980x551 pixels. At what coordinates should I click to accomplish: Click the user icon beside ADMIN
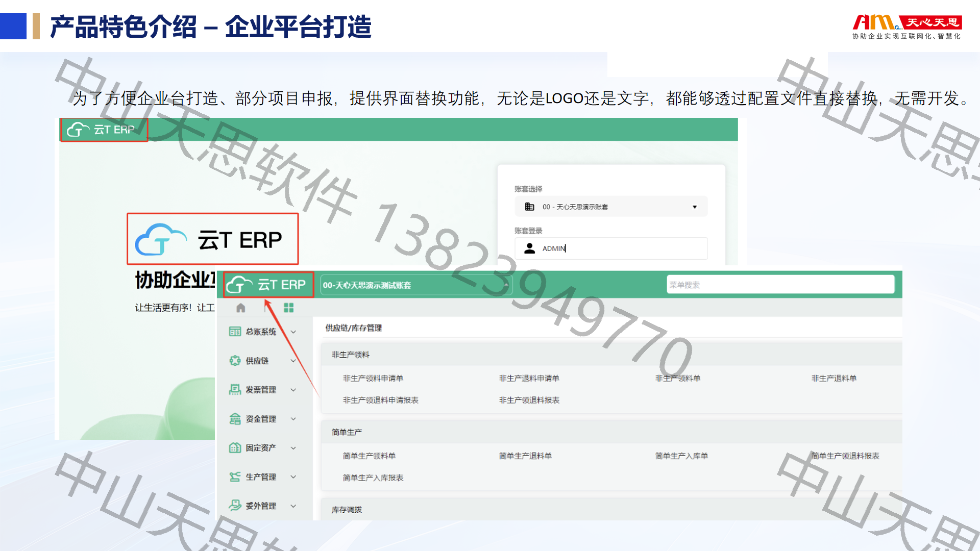(529, 248)
